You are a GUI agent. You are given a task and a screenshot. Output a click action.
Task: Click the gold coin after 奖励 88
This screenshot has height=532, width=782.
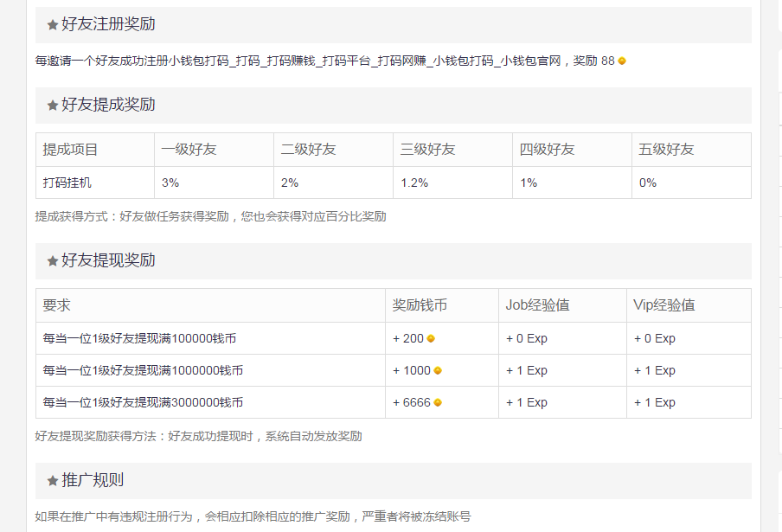click(x=622, y=61)
